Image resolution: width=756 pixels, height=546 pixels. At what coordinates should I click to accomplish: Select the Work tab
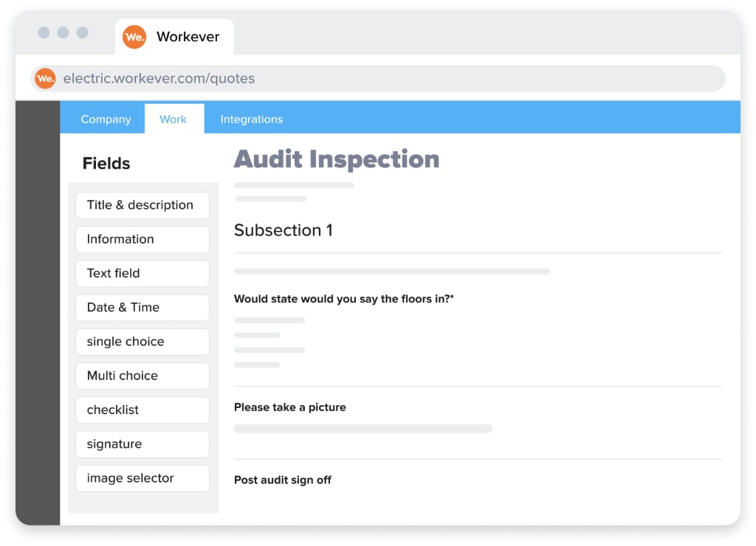pos(173,119)
